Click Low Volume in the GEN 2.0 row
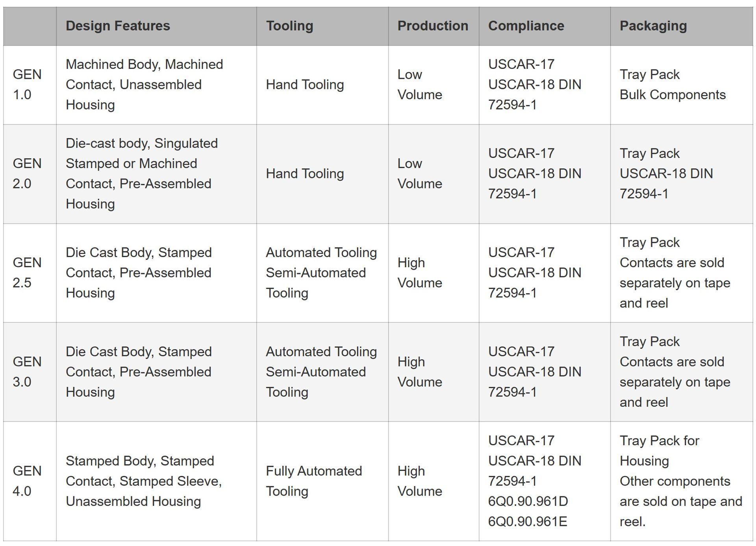The height and width of the screenshot is (546, 756). [419, 174]
